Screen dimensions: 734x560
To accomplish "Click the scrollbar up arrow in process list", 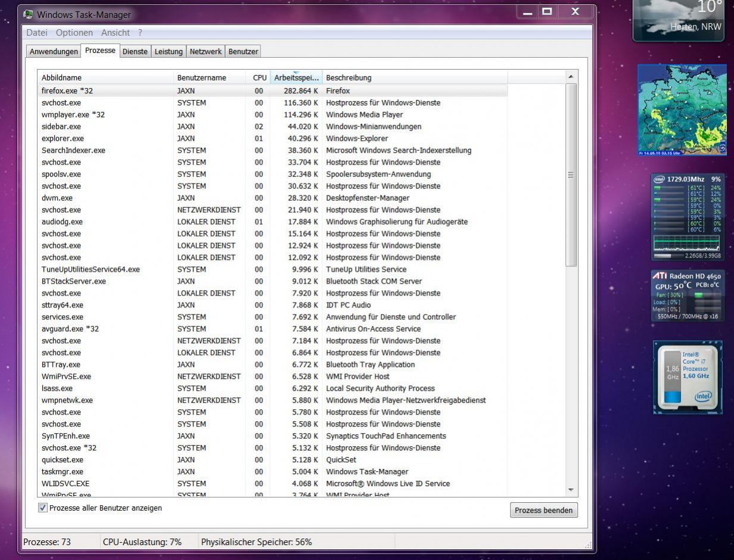I will (x=571, y=77).
